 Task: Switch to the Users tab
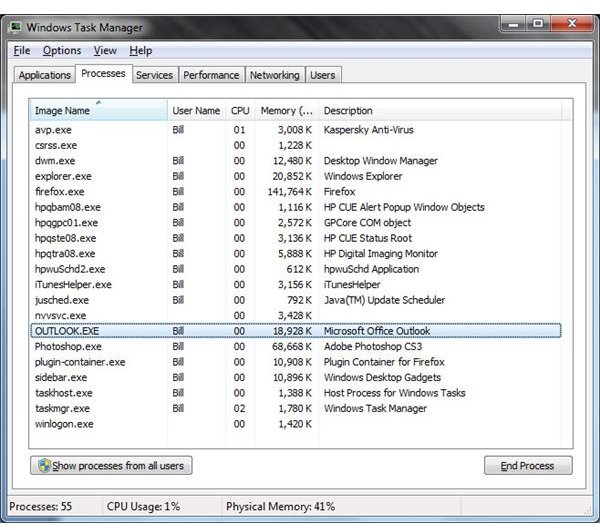point(323,75)
